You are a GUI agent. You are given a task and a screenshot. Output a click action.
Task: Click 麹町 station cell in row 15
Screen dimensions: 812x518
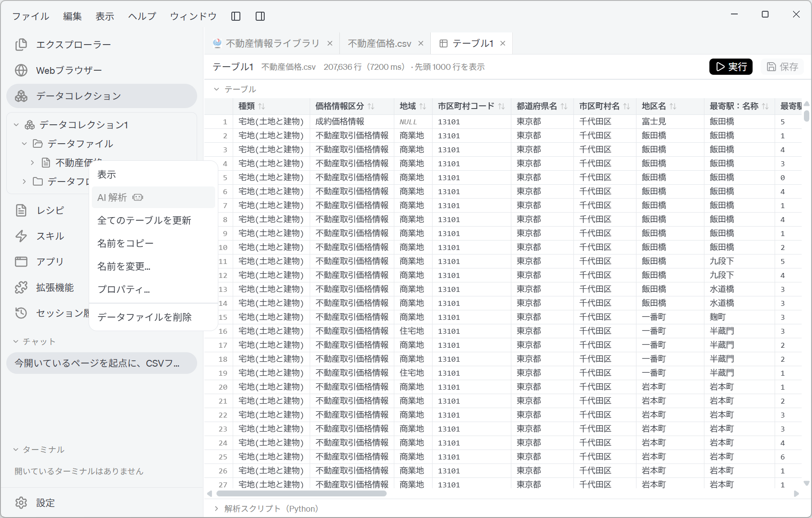click(x=739, y=317)
